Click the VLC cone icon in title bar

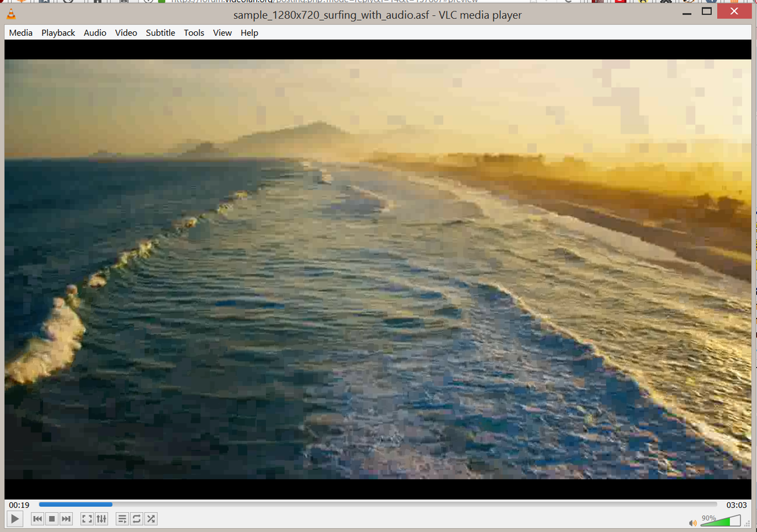click(11, 15)
